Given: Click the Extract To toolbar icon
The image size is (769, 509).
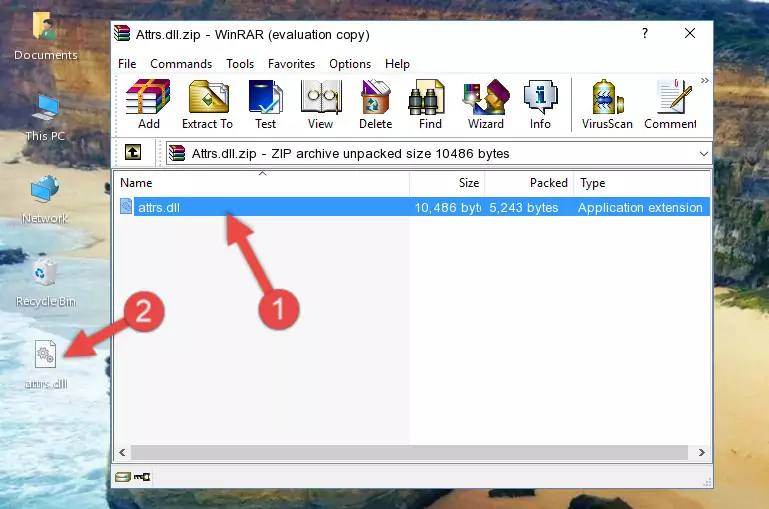Looking at the screenshot, I should point(207,104).
